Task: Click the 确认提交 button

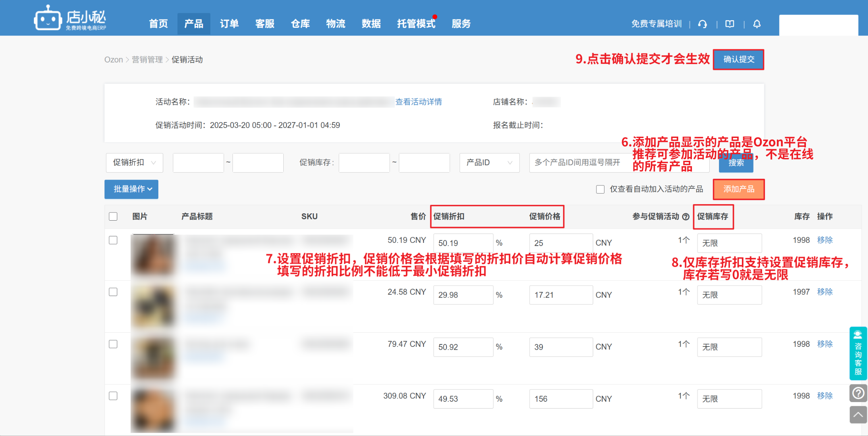Action: 738,60
